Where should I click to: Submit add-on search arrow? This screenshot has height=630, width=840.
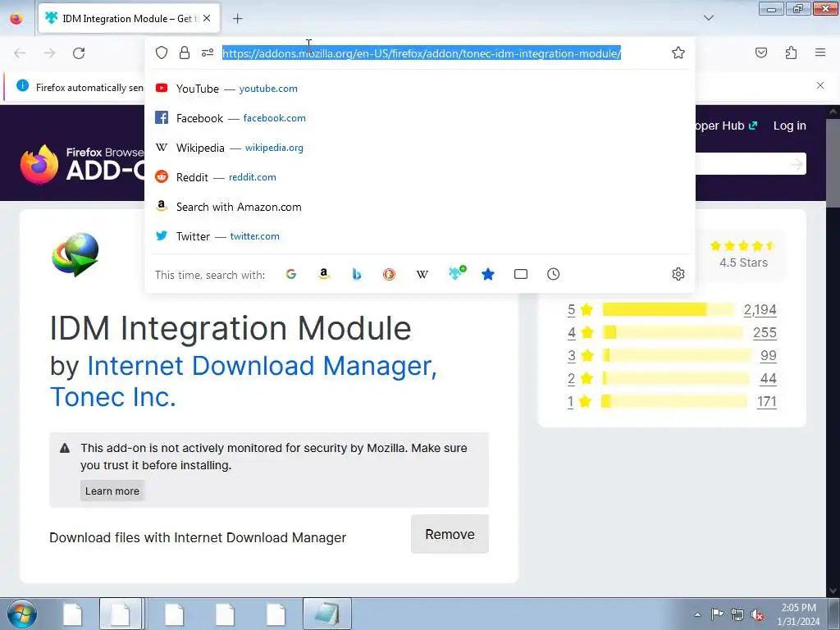tap(797, 164)
